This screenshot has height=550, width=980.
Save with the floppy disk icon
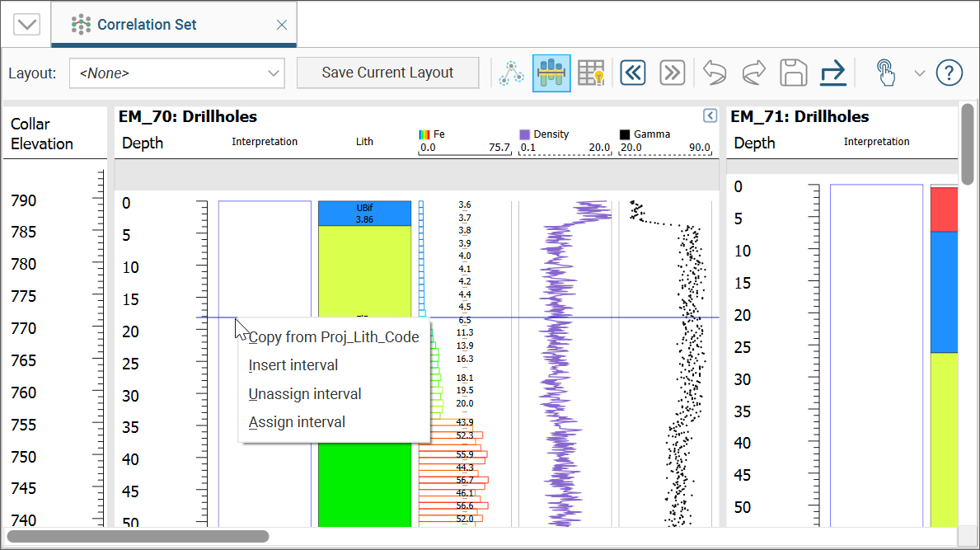793,73
